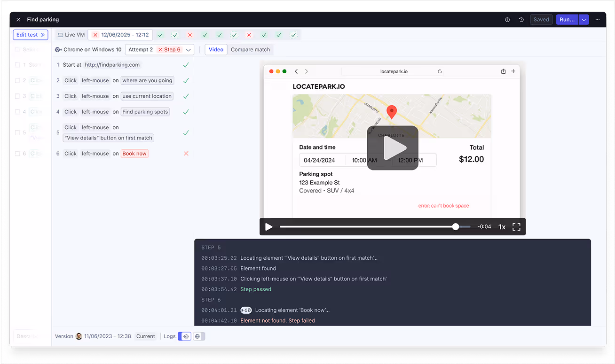
Task: Tick the faded checkbox beside step 6
Action: tap(17, 154)
